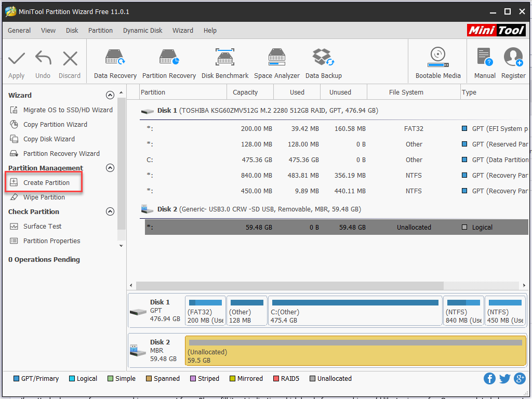
Task: Select the unallocated Disk 2 block
Action: point(355,351)
